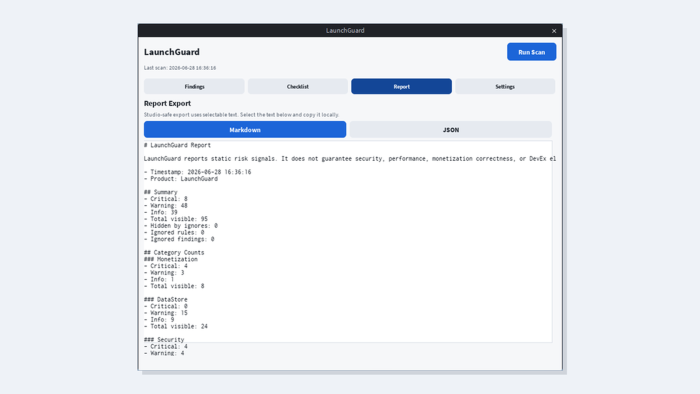Click the 'Warning: 15' DataStore line
This screenshot has width=700, height=394.
(166, 312)
